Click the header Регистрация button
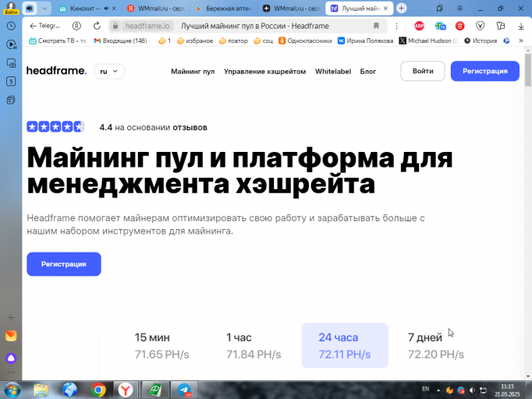 click(485, 71)
